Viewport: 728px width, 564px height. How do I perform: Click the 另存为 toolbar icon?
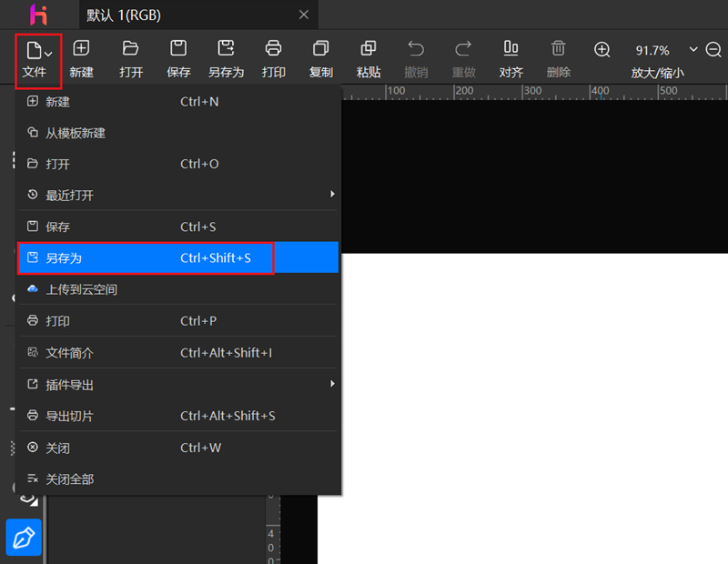point(226,59)
